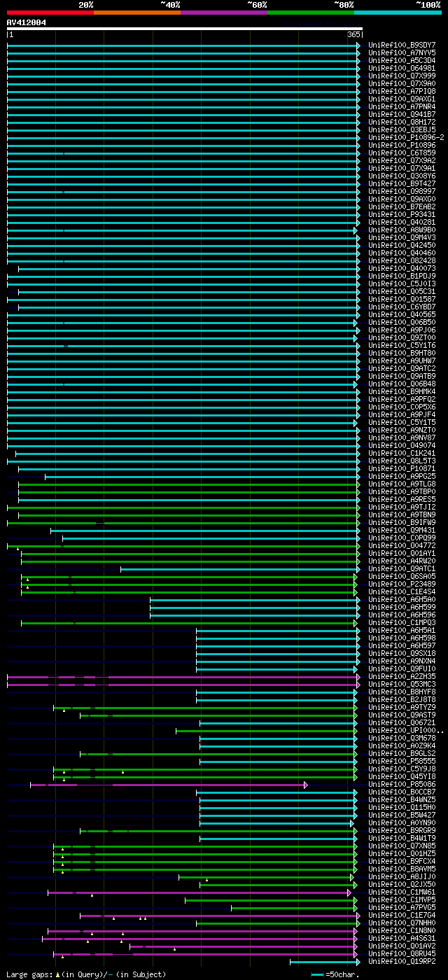Viewport: 448px width, 980px height.
Task: Select hit label UniRef100_A7PIQ8
Action: pos(402,92)
